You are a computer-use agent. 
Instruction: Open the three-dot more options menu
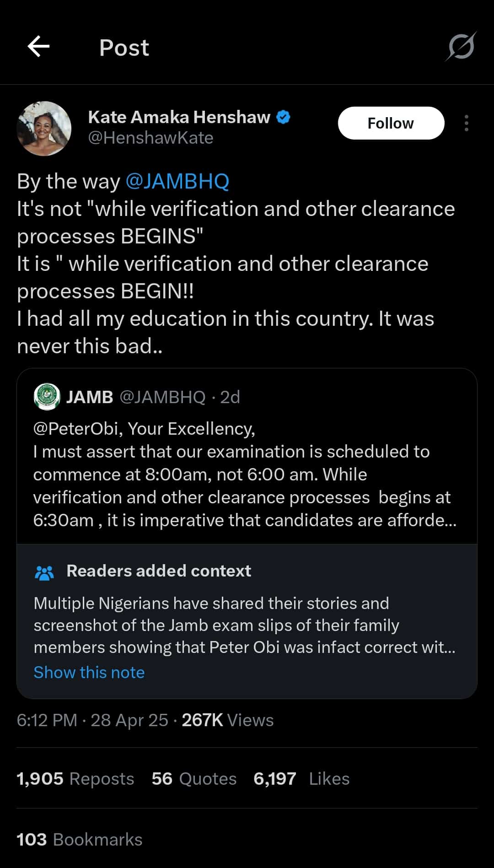pyautogui.click(x=466, y=123)
